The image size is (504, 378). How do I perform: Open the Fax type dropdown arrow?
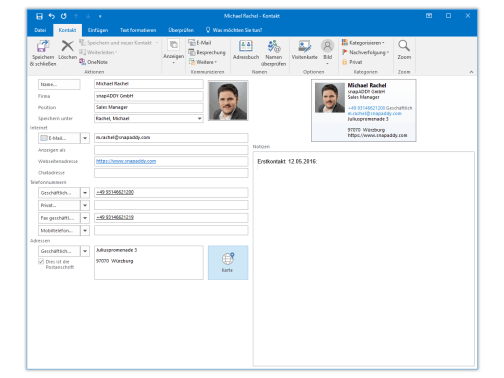[x=85, y=218]
